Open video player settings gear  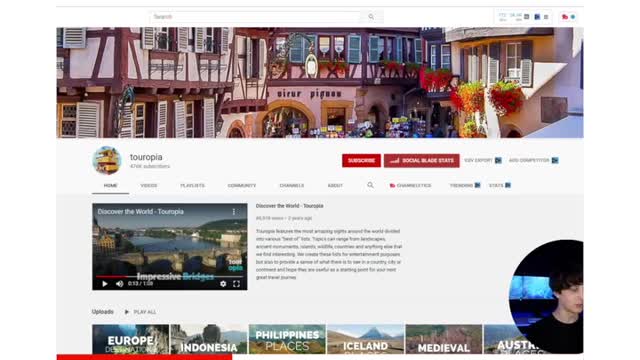coord(223,284)
